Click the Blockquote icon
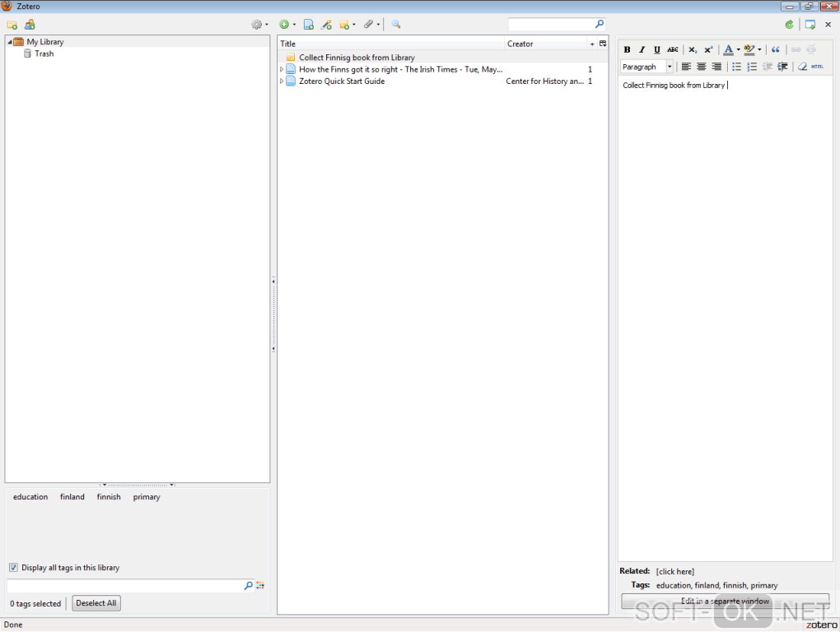 775,49
